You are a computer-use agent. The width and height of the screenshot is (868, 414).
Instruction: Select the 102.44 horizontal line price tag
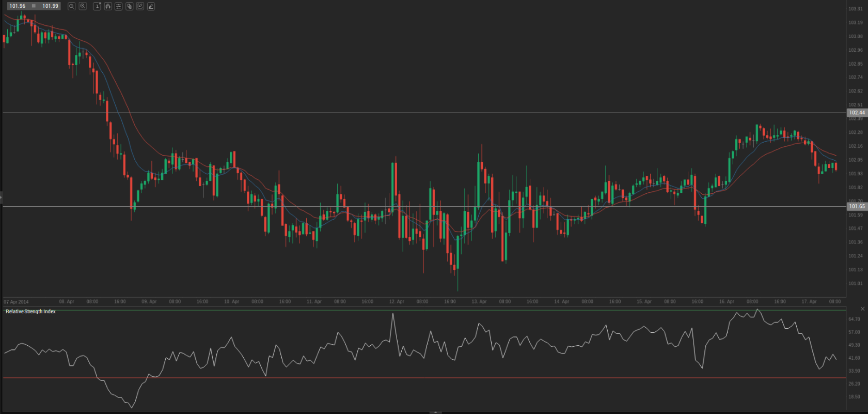pyautogui.click(x=857, y=113)
